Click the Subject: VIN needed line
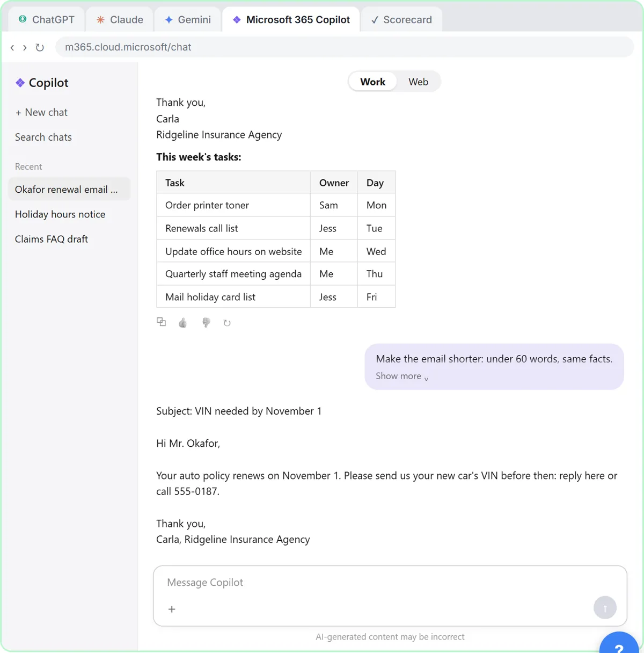644x653 pixels. (239, 411)
